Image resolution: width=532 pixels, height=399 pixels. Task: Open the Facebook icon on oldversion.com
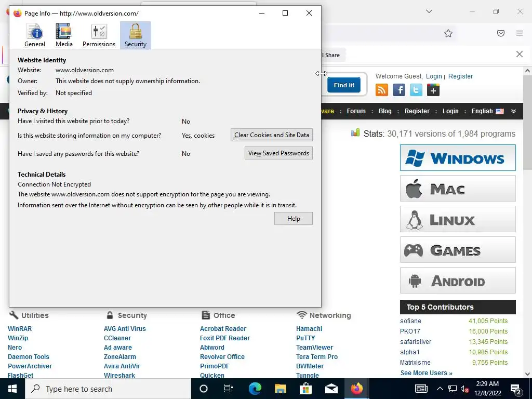coord(398,90)
